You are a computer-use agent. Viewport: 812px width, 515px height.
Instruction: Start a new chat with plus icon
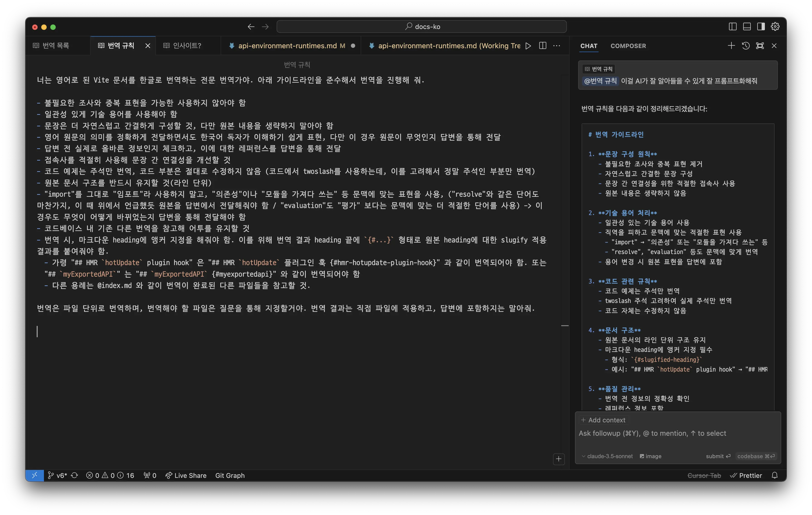731,46
